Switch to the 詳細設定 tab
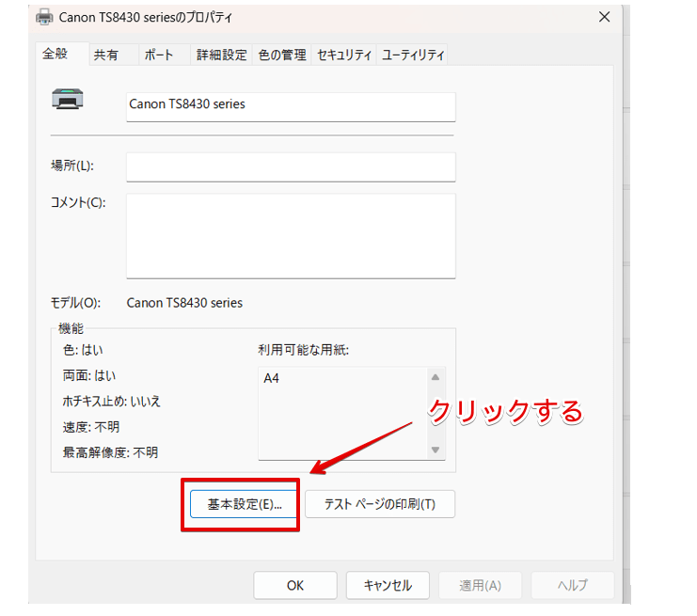 point(221,55)
